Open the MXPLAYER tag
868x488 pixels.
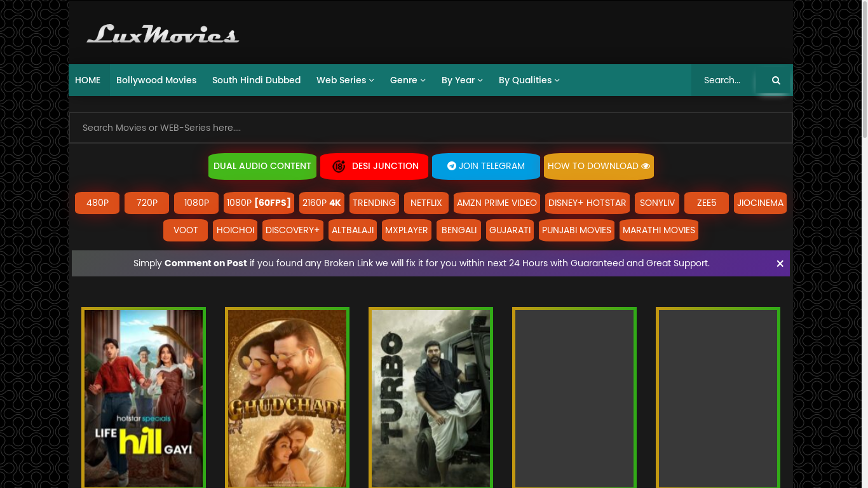coord(407,230)
